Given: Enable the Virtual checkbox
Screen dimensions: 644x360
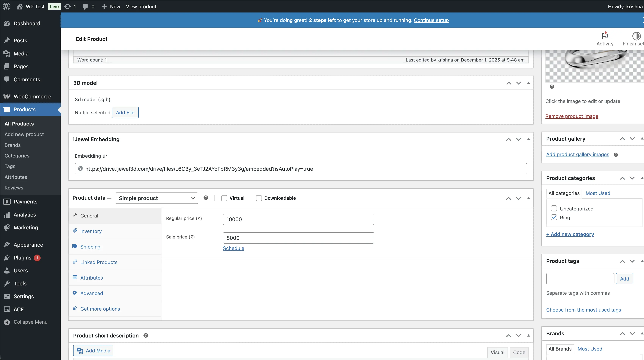Looking at the screenshot, I should click(224, 198).
